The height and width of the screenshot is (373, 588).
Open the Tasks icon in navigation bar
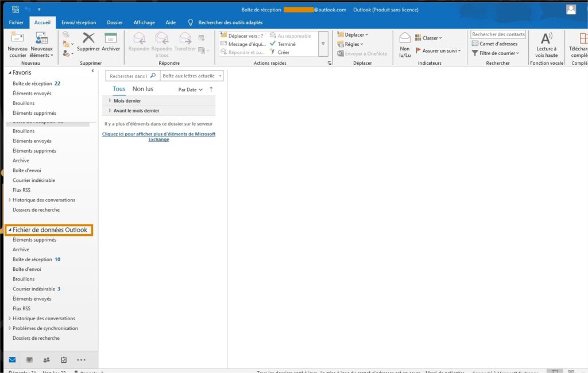pos(64,360)
